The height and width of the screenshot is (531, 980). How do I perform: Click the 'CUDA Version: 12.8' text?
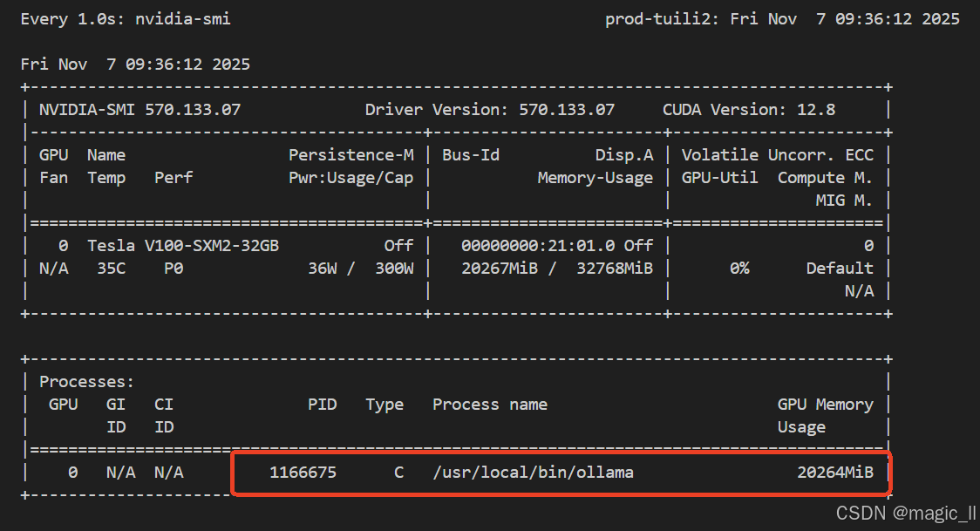[x=749, y=110]
